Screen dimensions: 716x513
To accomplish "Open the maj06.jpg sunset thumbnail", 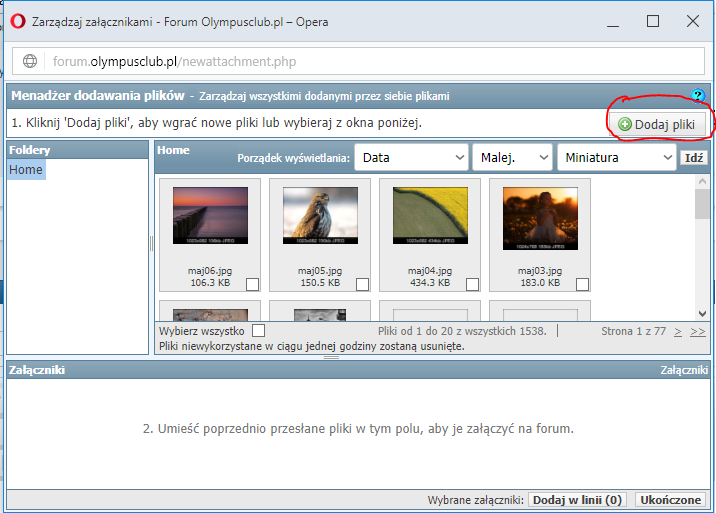I will [210, 217].
